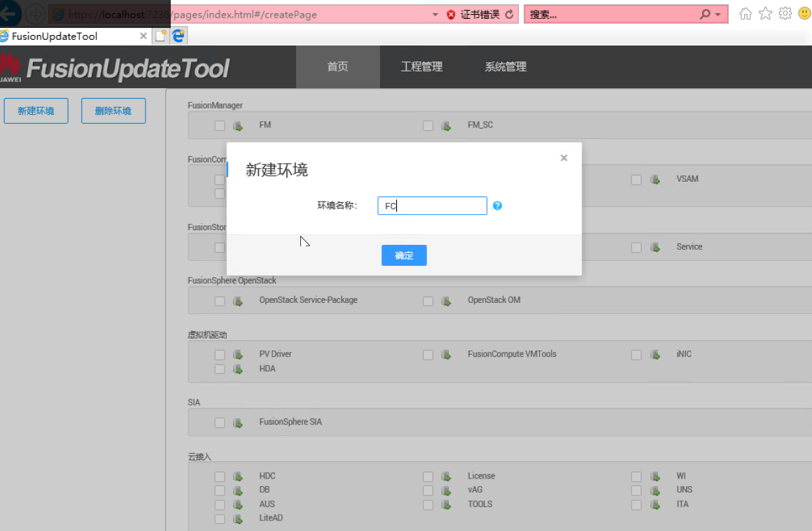Screen dimensions: 812x531
Task: Open a new browser tab
Action: coord(161,36)
